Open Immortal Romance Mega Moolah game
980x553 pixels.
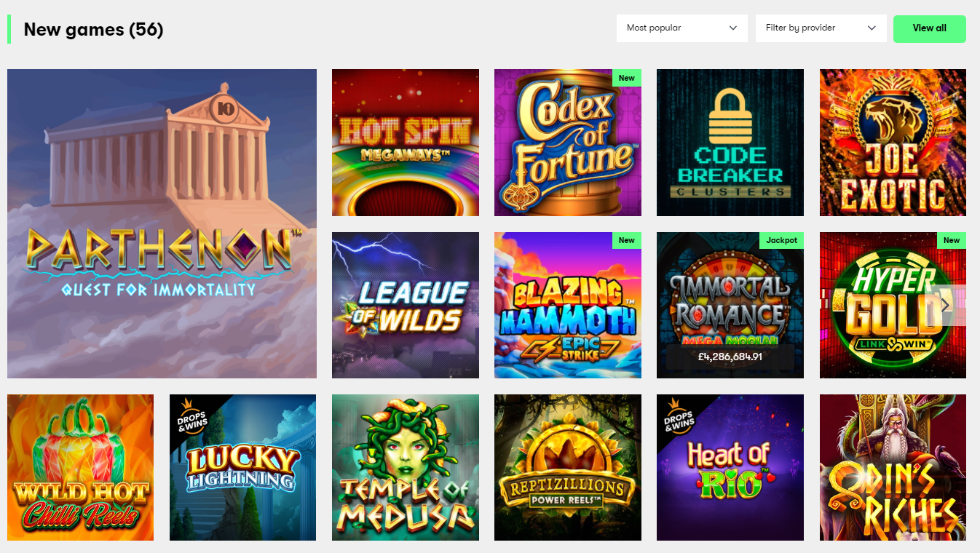(x=730, y=305)
